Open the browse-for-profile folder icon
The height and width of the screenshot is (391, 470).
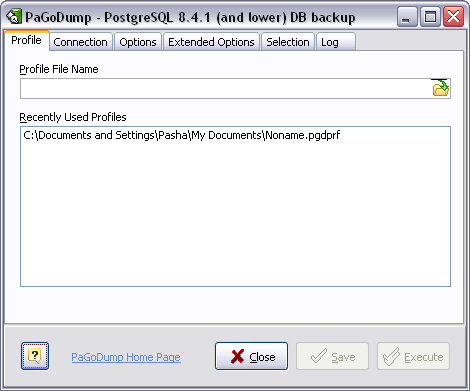click(x=440, y=88)
